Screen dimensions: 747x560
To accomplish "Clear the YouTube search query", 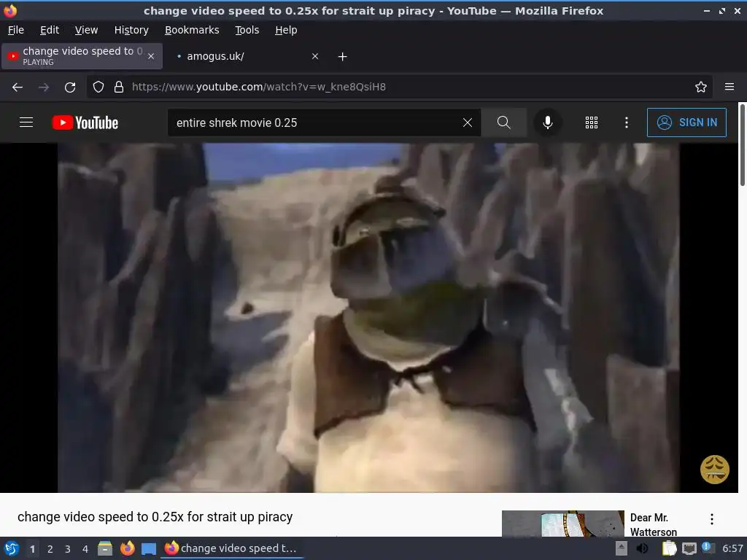I will [x=468, y=122].
